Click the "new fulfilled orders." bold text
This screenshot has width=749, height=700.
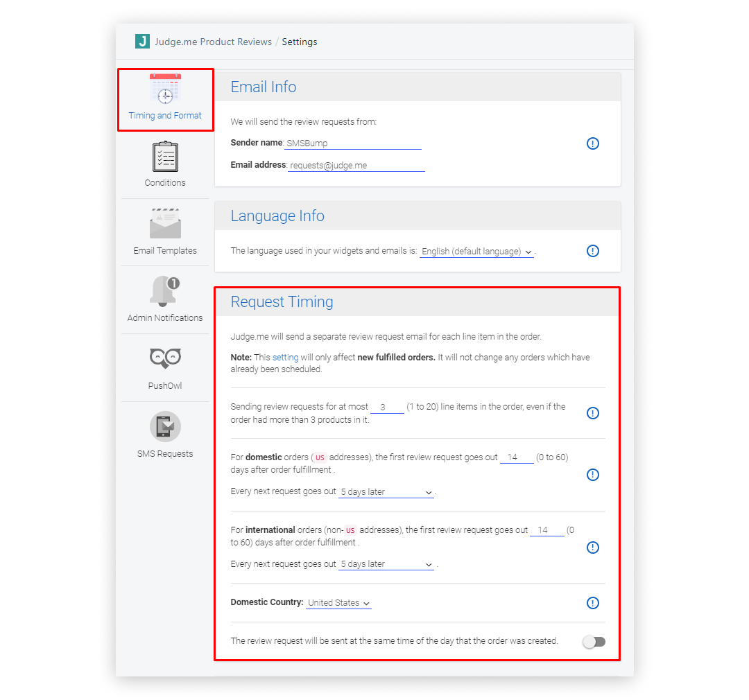point(397,357)
